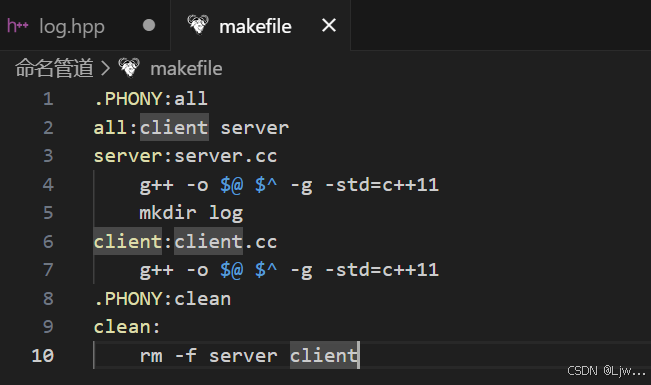Click the unsaved dot on log.hpp tab

click(x=149, y=26)
